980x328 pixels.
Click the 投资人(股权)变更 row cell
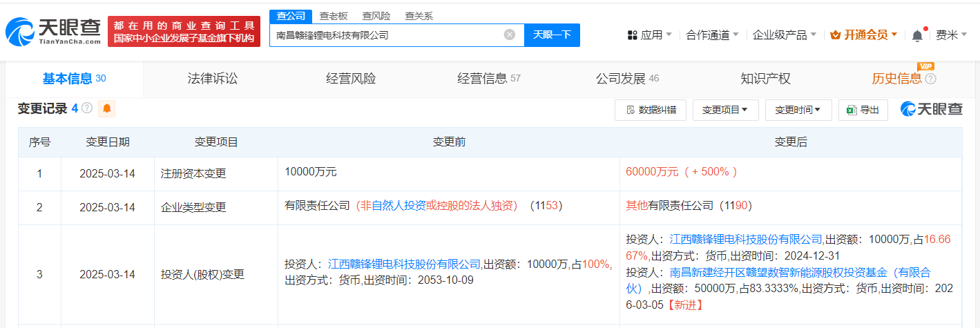(x=216, y=274)
